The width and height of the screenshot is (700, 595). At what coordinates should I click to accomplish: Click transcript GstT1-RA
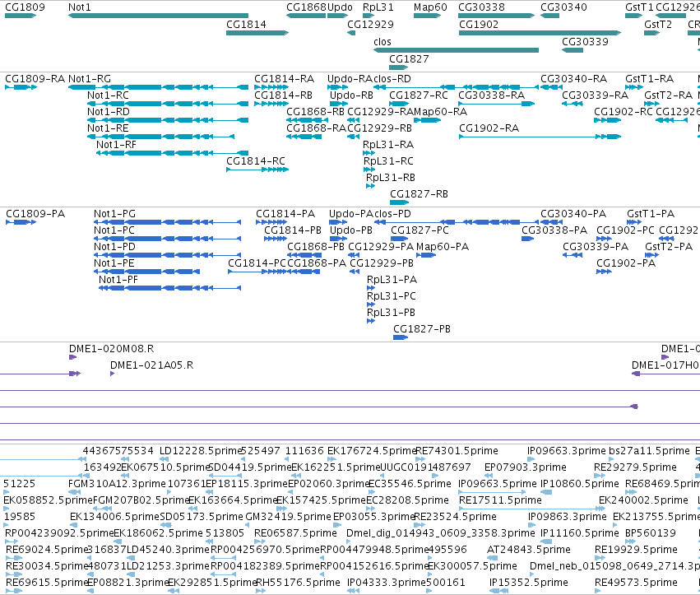tap(634, 87)
